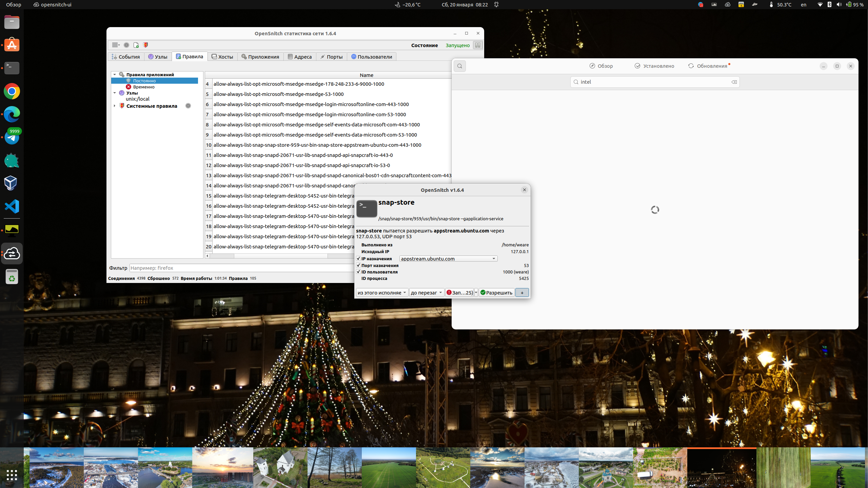The image size is (868, 488).
Task: Click the red deny 'Зап…25)' button
Action: tap(459, 292)
